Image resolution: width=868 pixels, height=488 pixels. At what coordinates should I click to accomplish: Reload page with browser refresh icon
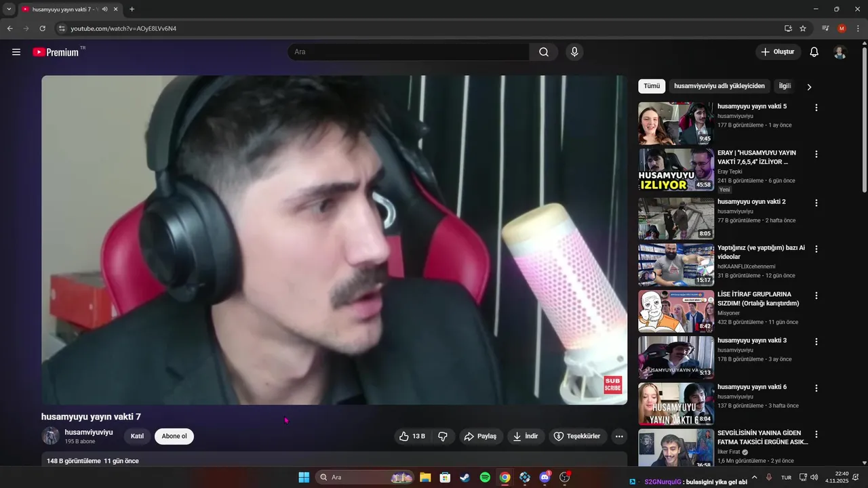coord(42,28)
